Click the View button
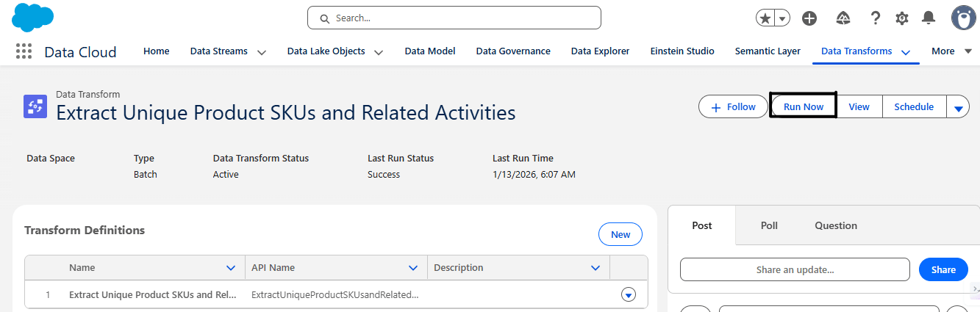Screen dimensions: 980x312 (x=859, y=107)
